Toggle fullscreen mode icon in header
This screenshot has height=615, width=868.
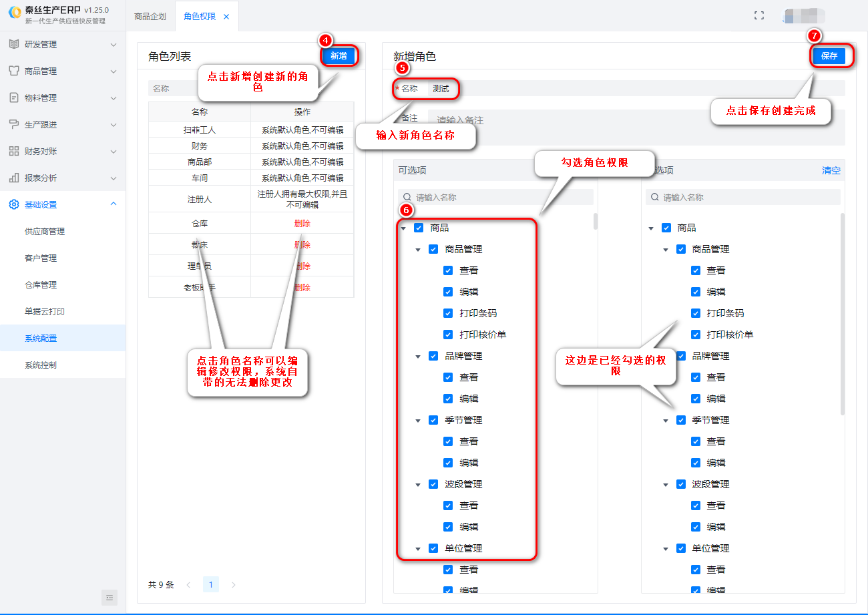[758, 15]
